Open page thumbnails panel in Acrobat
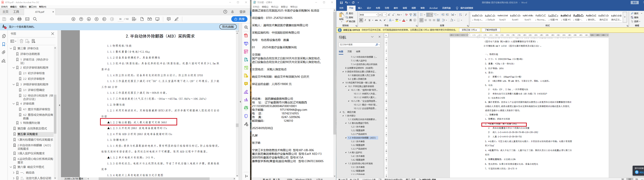 (x=4, y=36)
